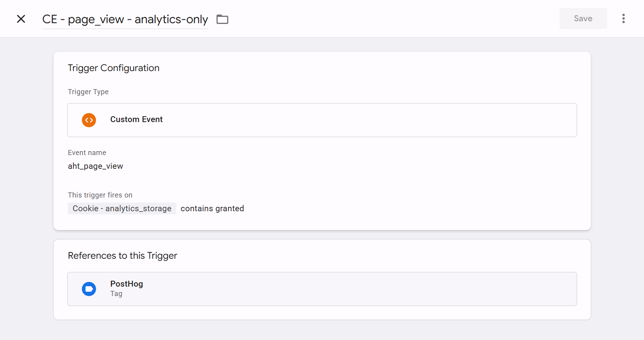Click the 'Cookie - analytics_storage' variable chip

point(122,208)
